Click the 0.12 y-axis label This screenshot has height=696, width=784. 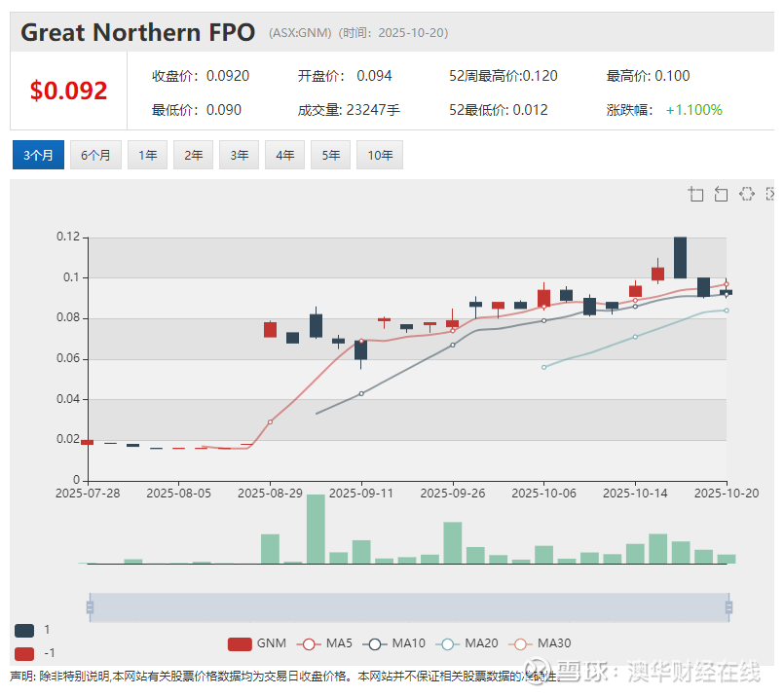coord(68,237)
